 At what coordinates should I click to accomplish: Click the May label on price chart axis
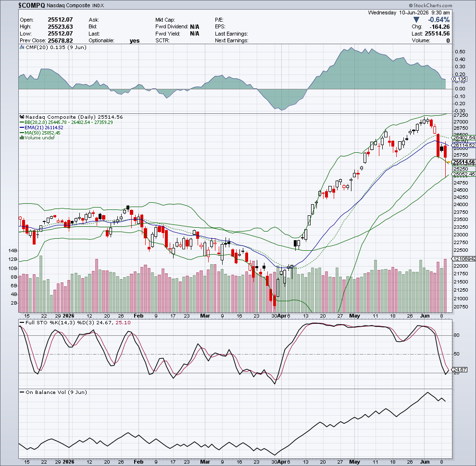pos(354,316)
